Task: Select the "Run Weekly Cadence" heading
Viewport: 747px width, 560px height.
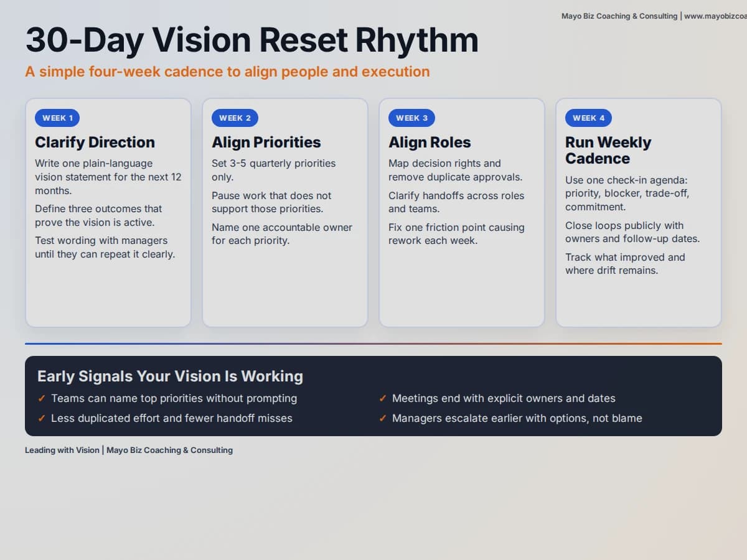Action: click(x=608, y=150)
